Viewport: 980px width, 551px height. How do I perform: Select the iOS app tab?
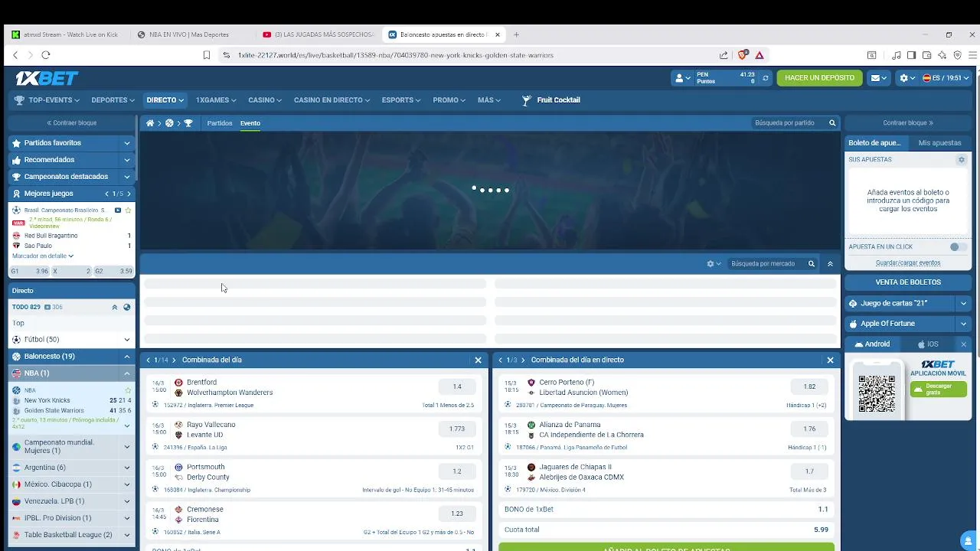(x=928, y=344)
